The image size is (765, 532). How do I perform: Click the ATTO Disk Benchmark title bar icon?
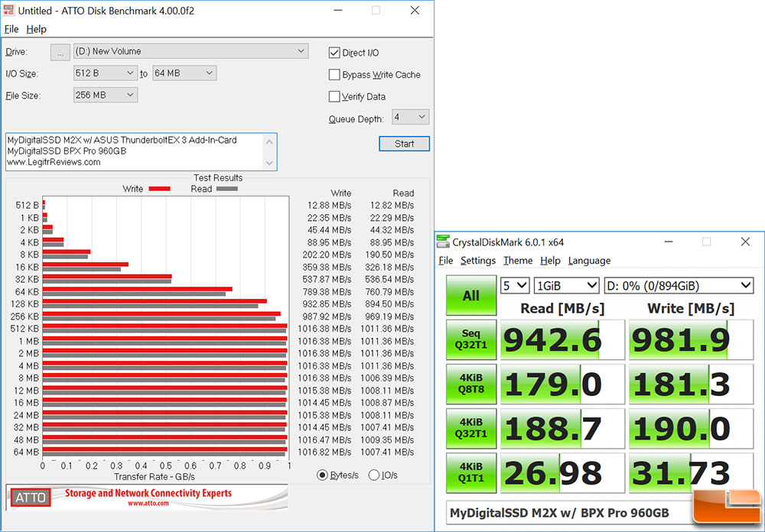coord(8,10)
